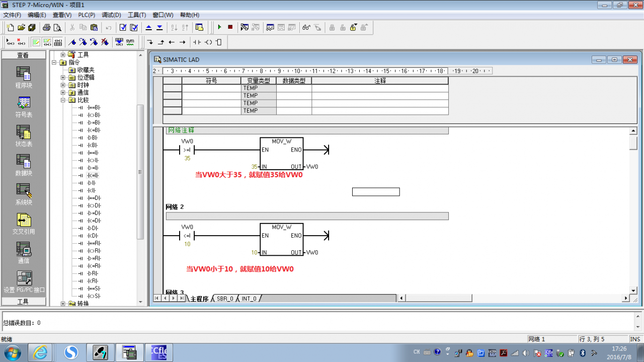This screenshot has height=362, width=644.
Task: Open the 交叉引用 cross reference view
Action: point(24,224)
